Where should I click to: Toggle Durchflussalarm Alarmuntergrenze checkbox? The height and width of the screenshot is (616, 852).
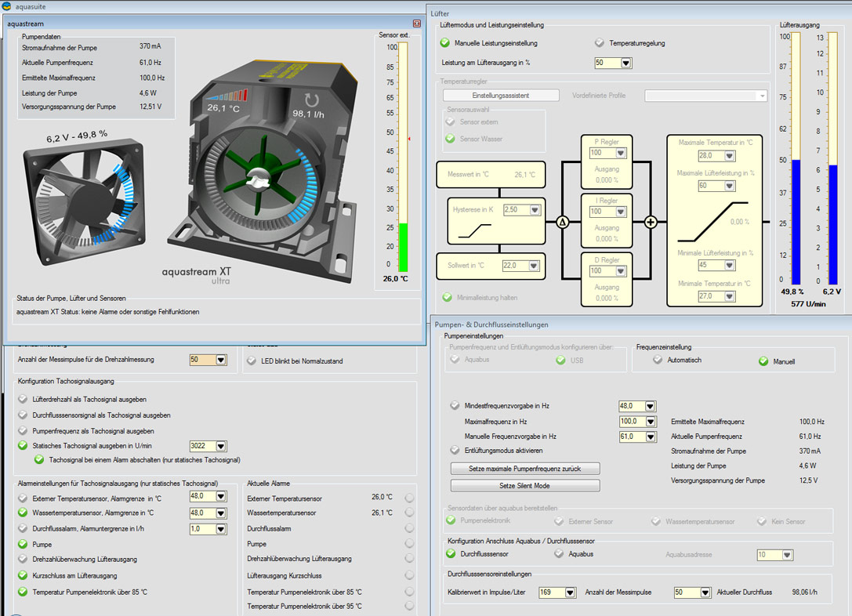click(x=22, y=528)
